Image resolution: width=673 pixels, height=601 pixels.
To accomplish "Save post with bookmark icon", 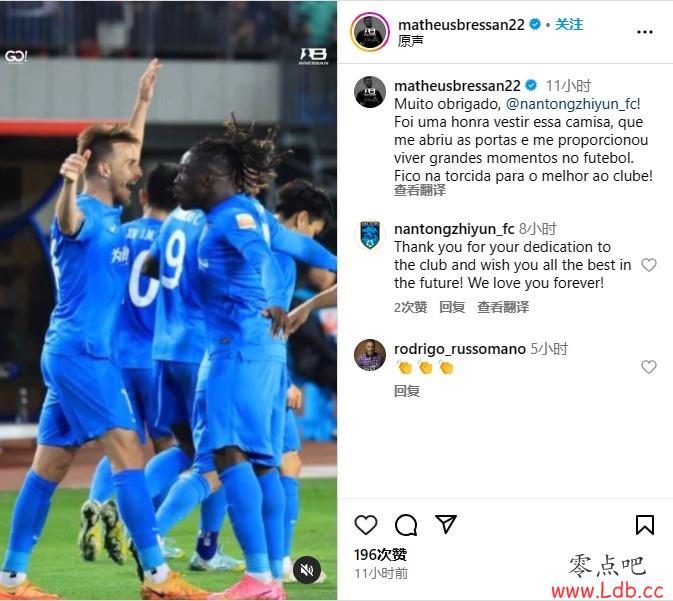I will [x=645, y=525].
